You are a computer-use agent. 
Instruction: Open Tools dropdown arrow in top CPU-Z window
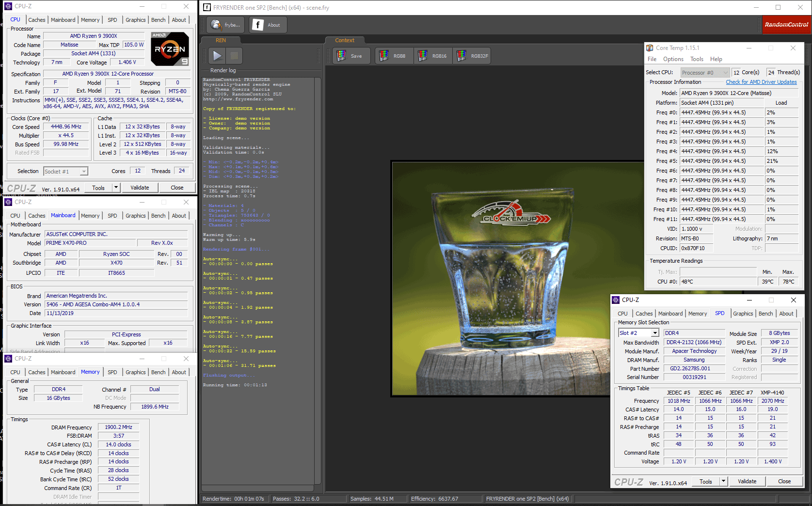click(x=116, y=188)
